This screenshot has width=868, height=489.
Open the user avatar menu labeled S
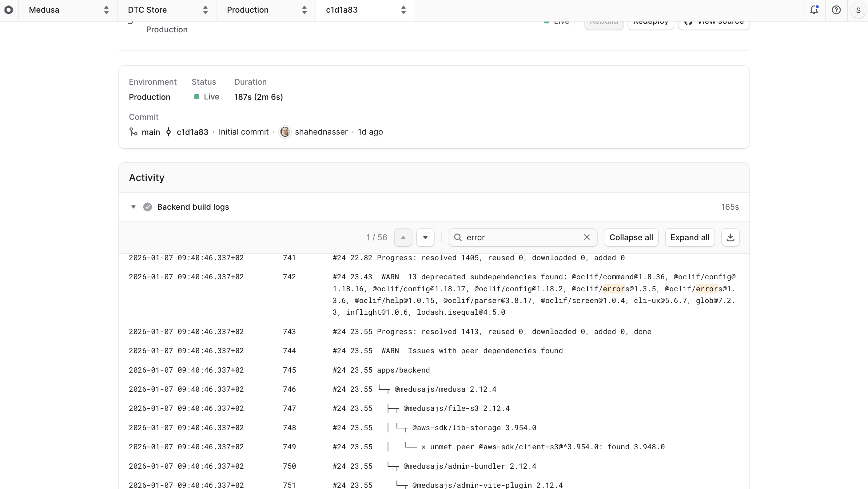pos(858,10)
